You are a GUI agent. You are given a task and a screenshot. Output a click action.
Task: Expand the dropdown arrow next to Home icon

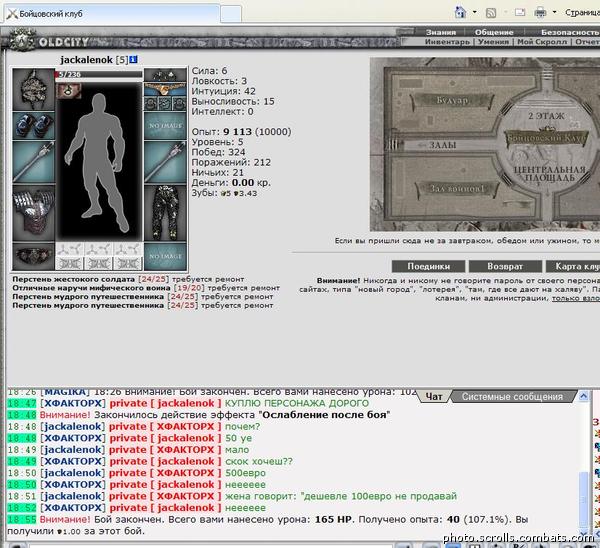tap(474, 12)
